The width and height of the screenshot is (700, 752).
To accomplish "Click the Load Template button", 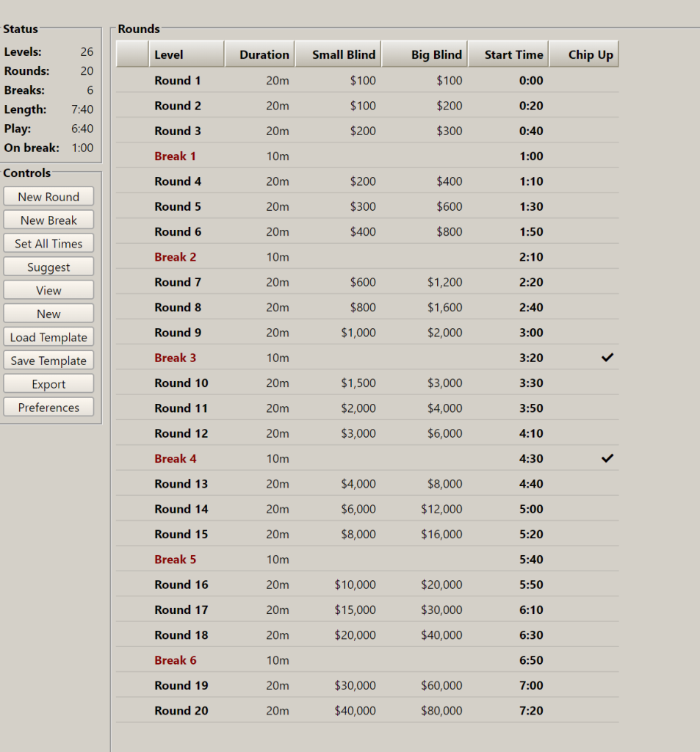I will point(48,337).
